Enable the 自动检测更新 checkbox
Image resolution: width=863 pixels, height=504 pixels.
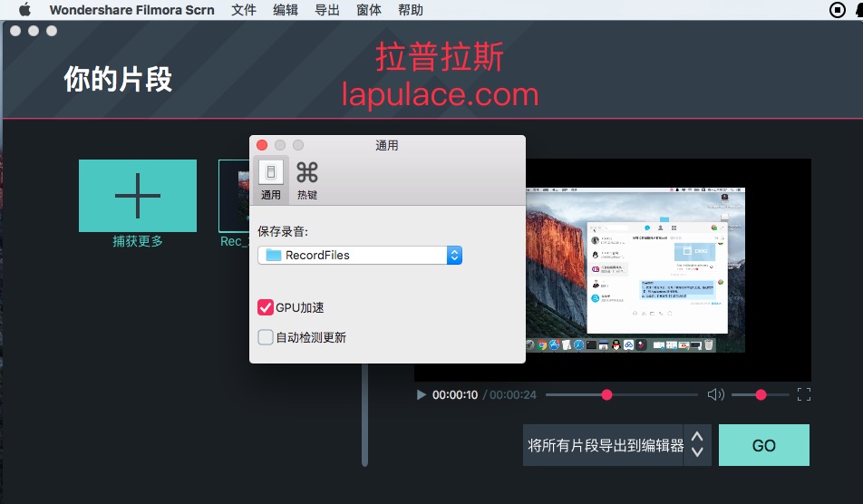click(x=266, y=336)
